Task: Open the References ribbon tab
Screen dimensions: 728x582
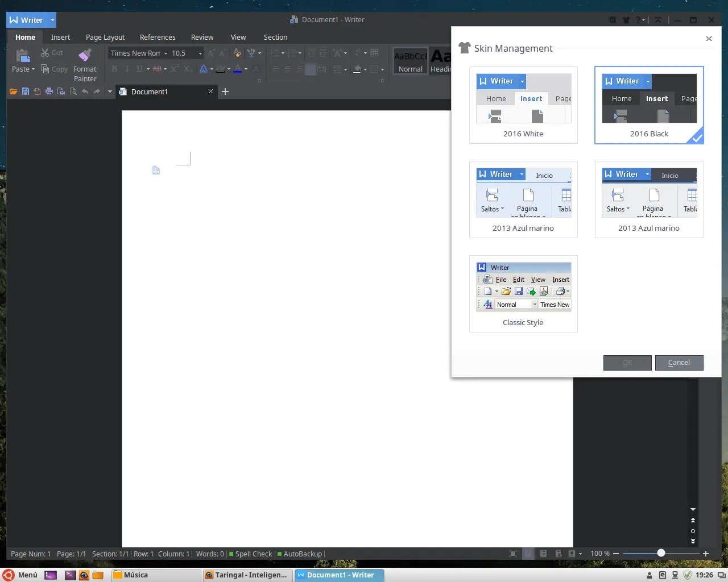Action: pyautogui.click(x=158, y=38)
